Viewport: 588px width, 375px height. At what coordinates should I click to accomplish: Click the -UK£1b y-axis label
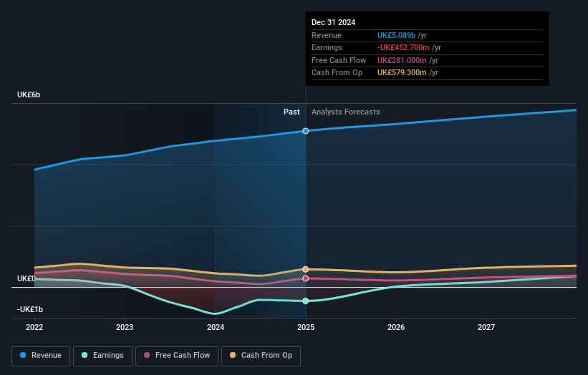[x=30, y=309]
